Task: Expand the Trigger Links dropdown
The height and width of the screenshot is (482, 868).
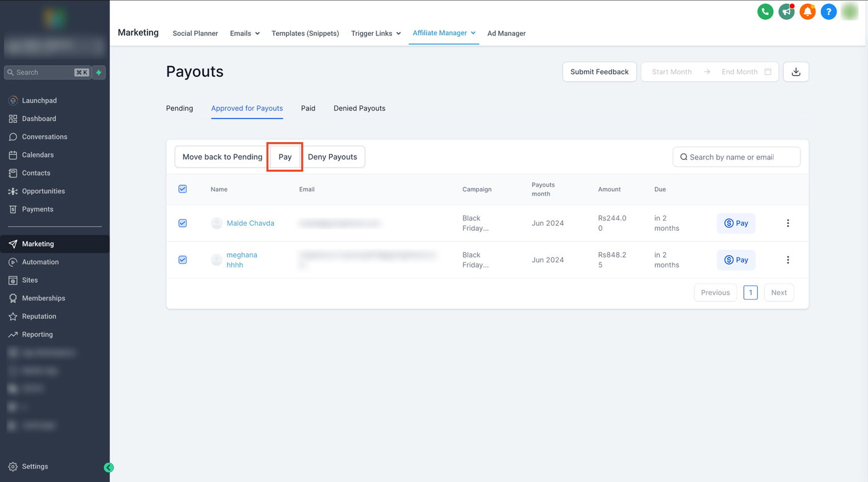Action: [376, 33]
